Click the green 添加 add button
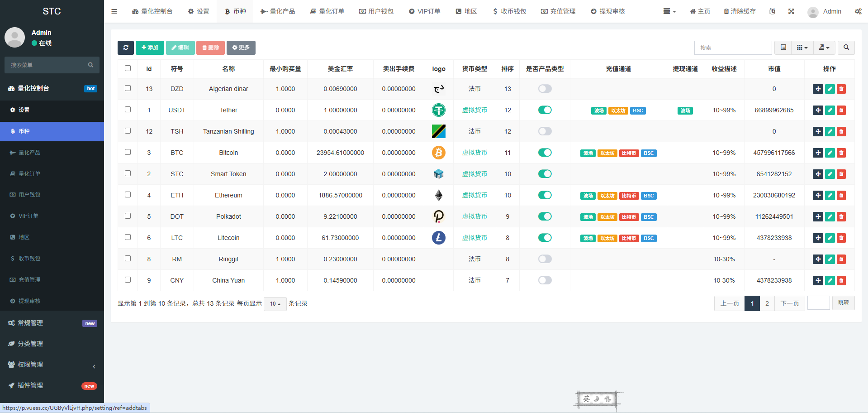The width and height of the screenshot is (868, 413). [x=150, y=48]
